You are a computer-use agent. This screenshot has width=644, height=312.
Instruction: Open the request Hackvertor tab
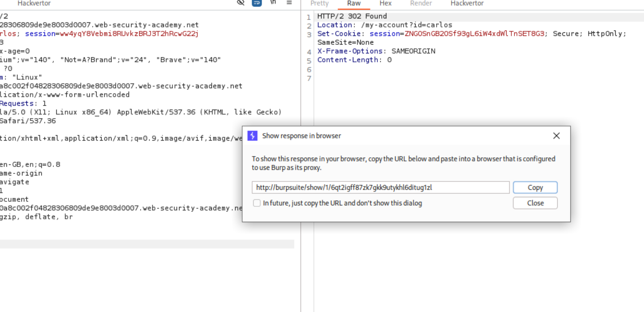coord(34,3)
